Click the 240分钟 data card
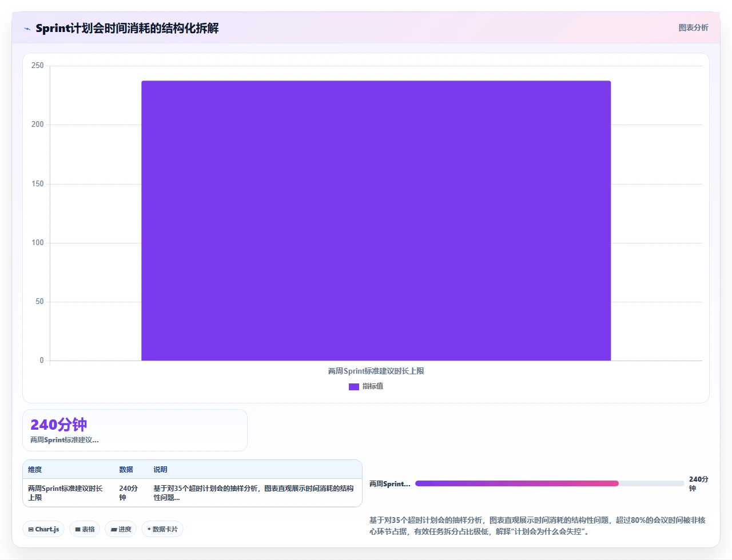Screen dimensions: 732x560 coord(135,430)
